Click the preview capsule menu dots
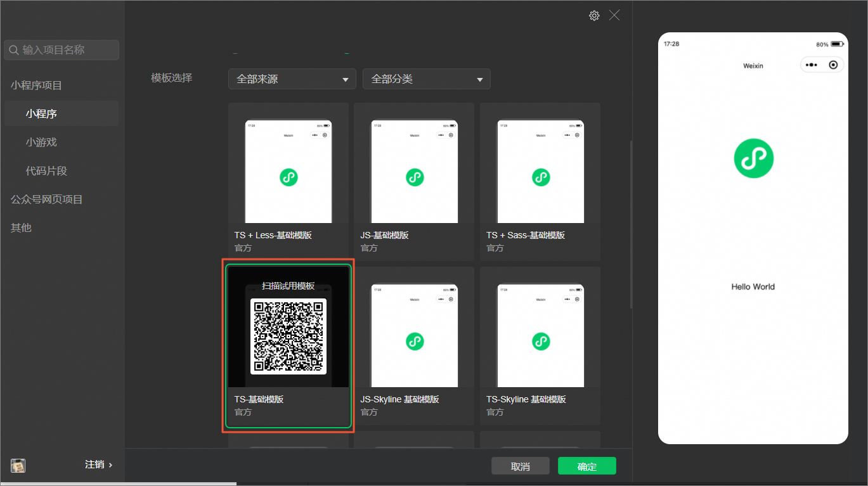868x486 pixels. pyautogui.click(x=811, y=65)
